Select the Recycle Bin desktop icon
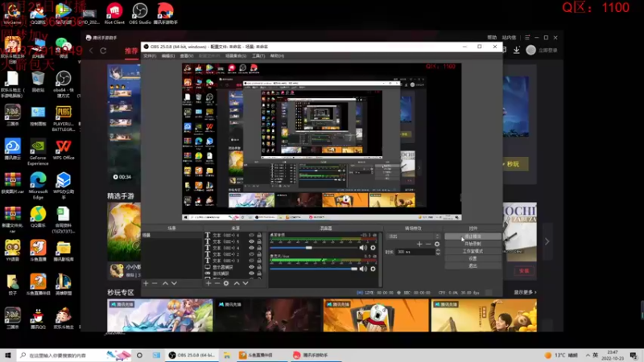 [38, 81]
